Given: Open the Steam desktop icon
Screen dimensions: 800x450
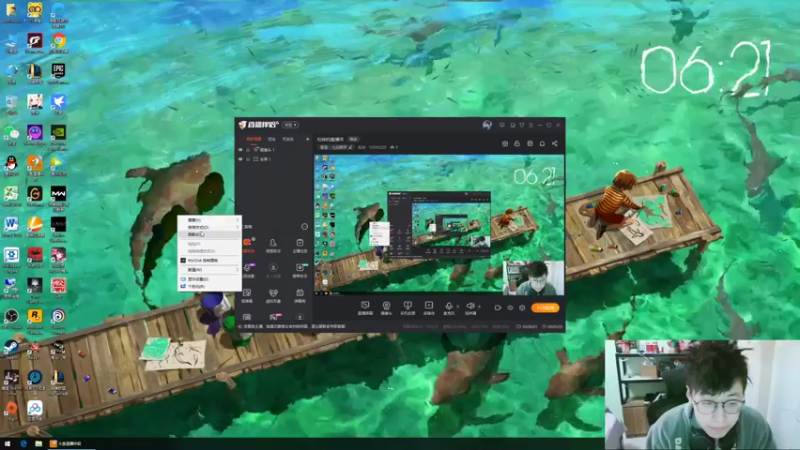Looking at the screenshot, I should [11, 349].
